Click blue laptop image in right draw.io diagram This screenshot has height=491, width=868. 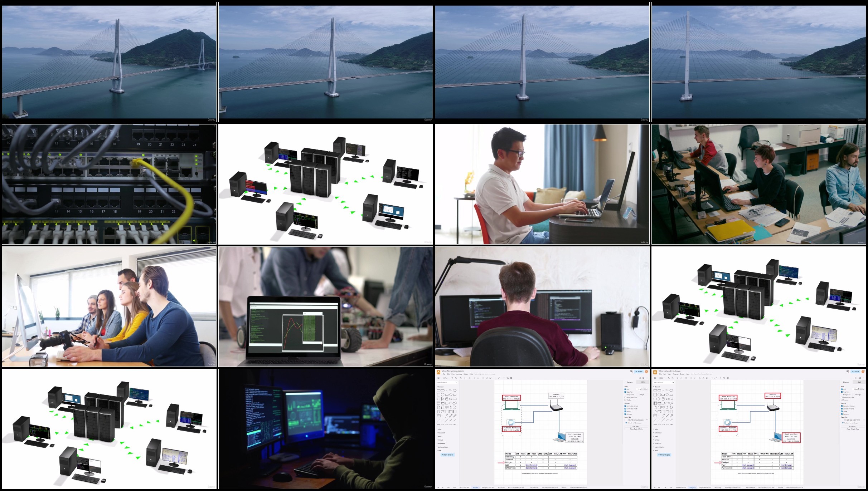[x=776, y=437]
